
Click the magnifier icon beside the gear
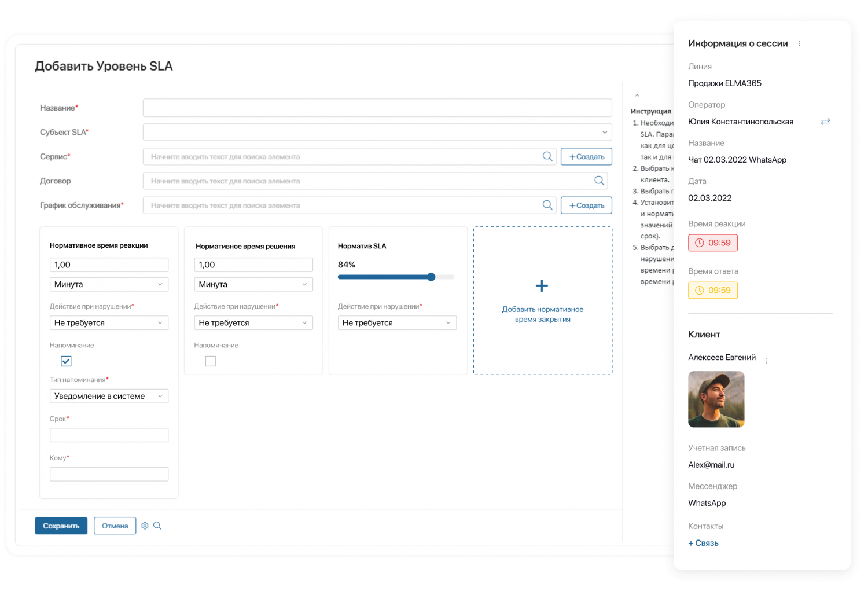click(x=157, y=526)
